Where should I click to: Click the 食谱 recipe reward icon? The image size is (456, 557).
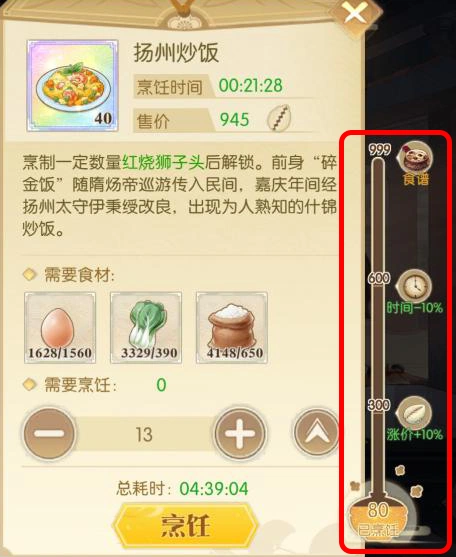click(x=415, y=157)
